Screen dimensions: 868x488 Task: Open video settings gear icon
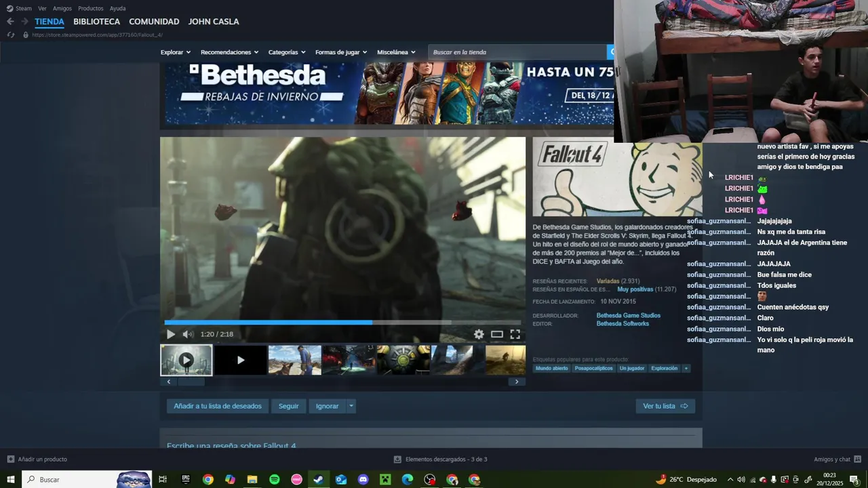[479, 334]
